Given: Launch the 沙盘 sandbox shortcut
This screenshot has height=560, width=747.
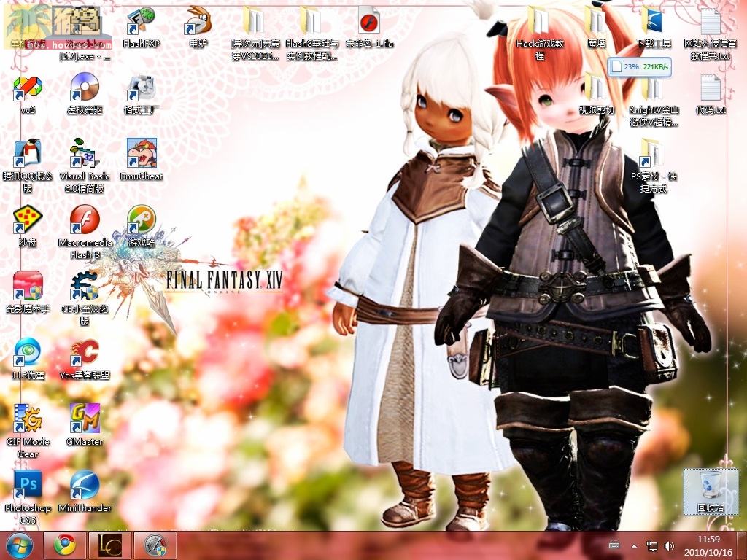Looking at the screenshot, I should coord(28,227).
